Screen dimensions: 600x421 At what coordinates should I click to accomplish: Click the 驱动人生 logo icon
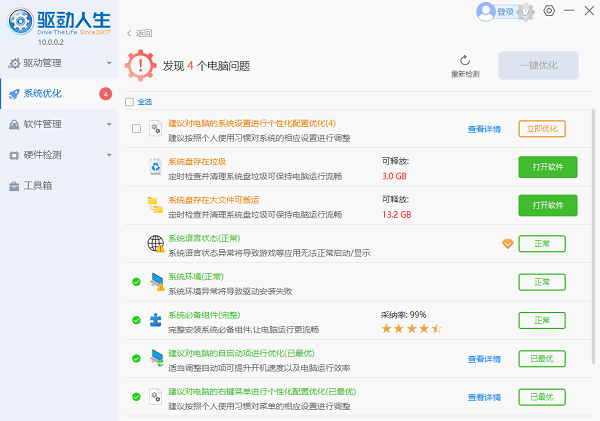[20, 21]
